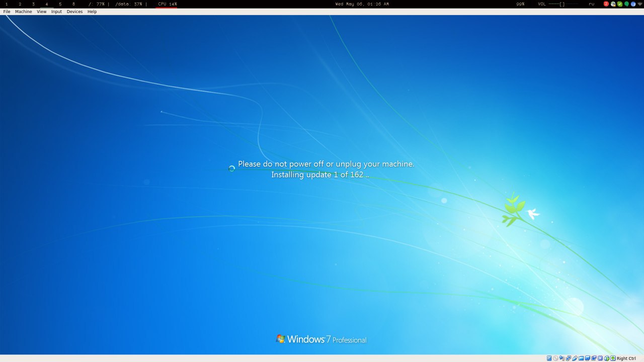Open the green checkmark tray icon
The height and width of the screenshot is (362, 644).
pos(620,4)
